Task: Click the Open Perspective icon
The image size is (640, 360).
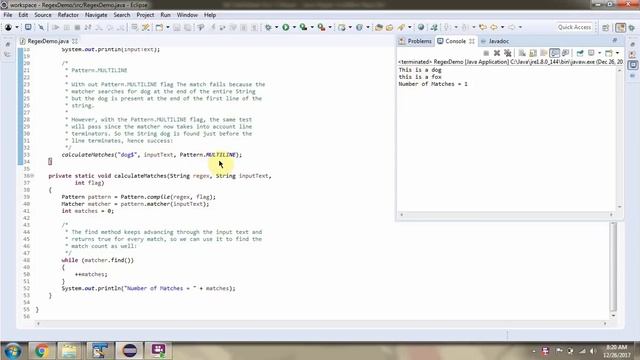Action: click(x=606, y=27)
